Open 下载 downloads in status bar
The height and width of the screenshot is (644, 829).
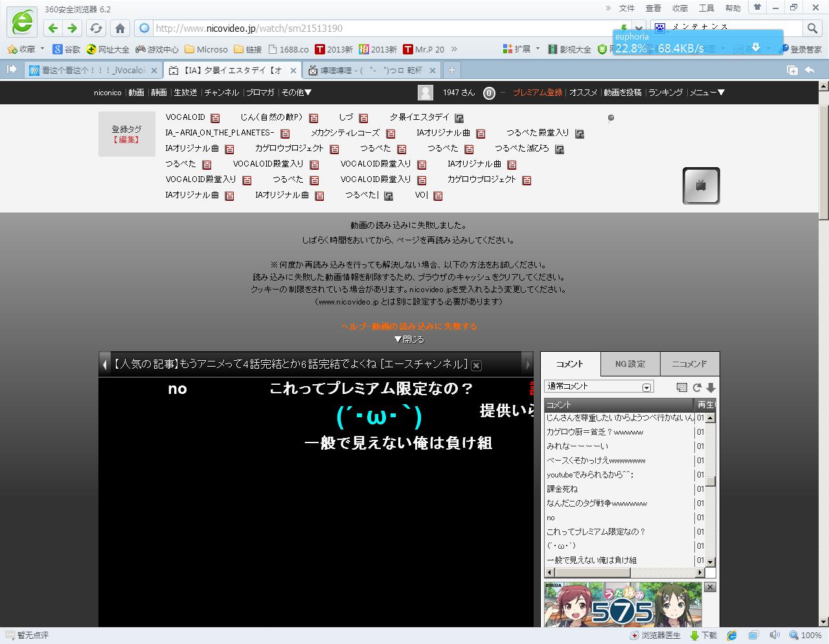(703, 636)
